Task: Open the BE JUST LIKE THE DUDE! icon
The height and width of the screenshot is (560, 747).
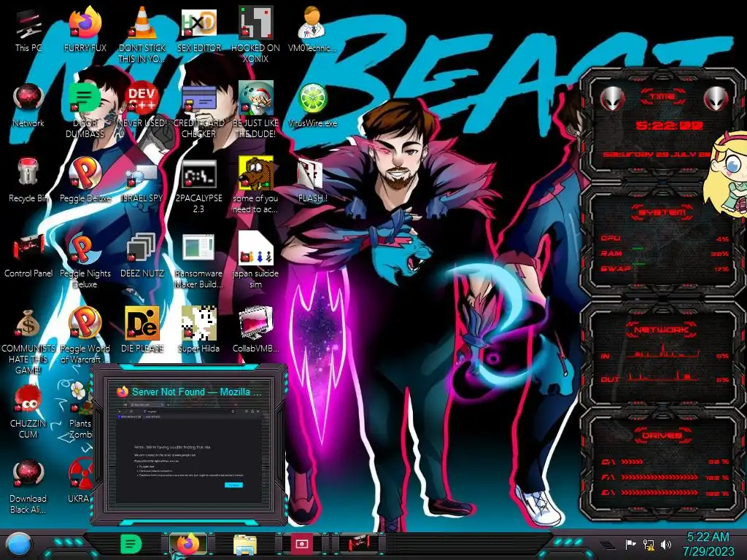Action: (255, 110)
